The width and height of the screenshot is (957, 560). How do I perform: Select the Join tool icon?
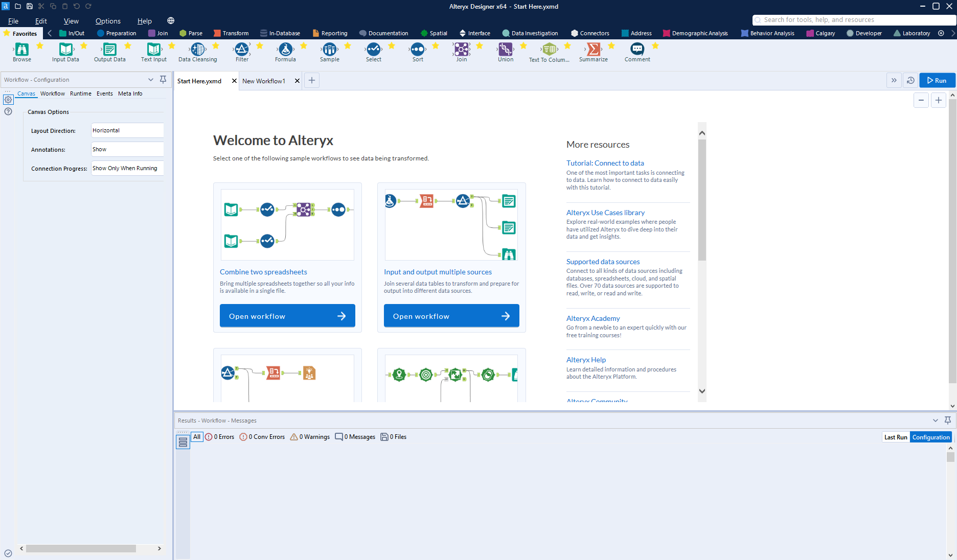(462, 49)
